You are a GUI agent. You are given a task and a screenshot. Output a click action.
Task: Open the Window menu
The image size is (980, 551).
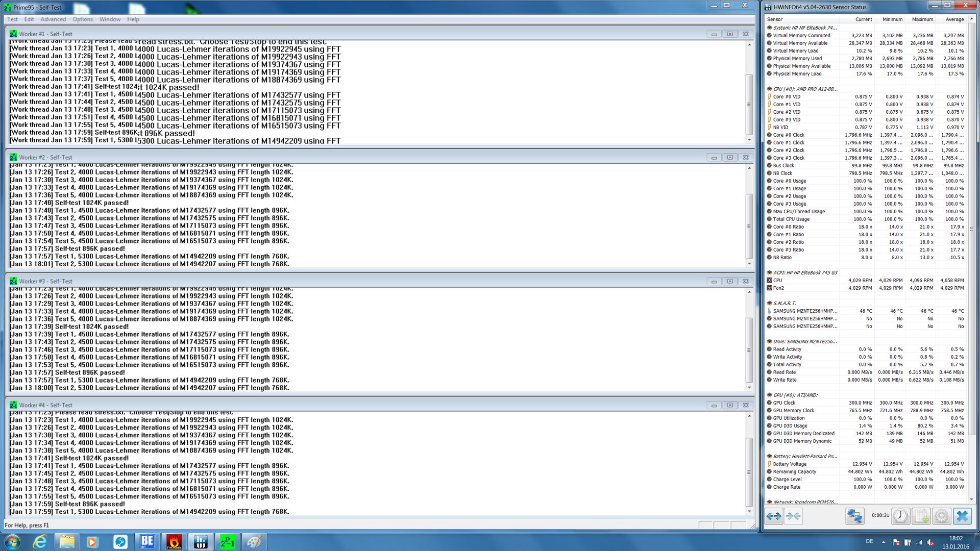(110, 19)
